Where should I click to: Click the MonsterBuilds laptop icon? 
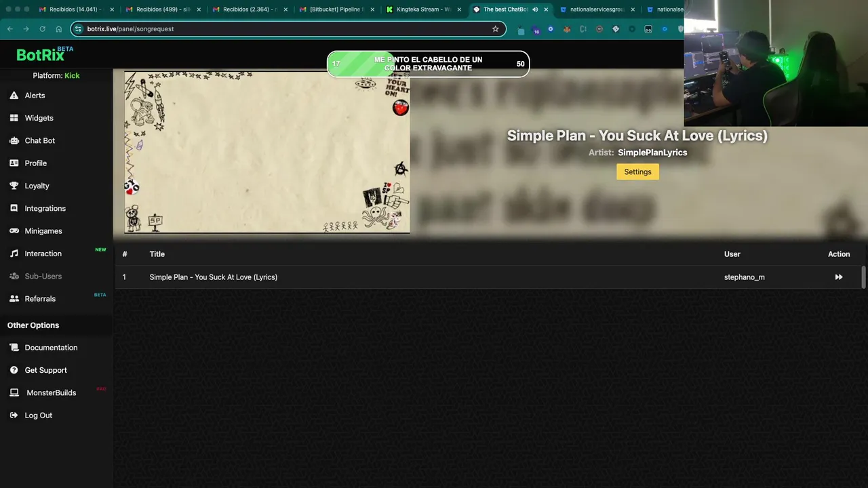14,392
